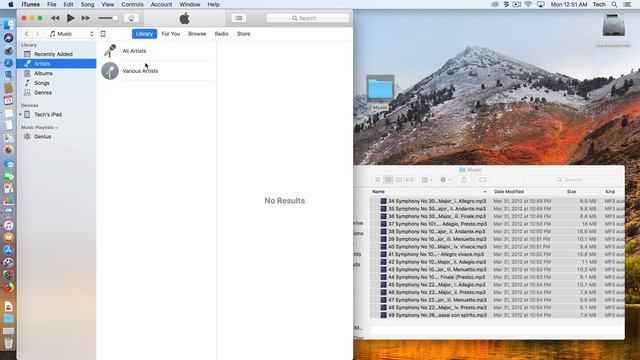Open Safari from the Dock
The width and height of the screenshot is (640, 360).
coord(9,63)
